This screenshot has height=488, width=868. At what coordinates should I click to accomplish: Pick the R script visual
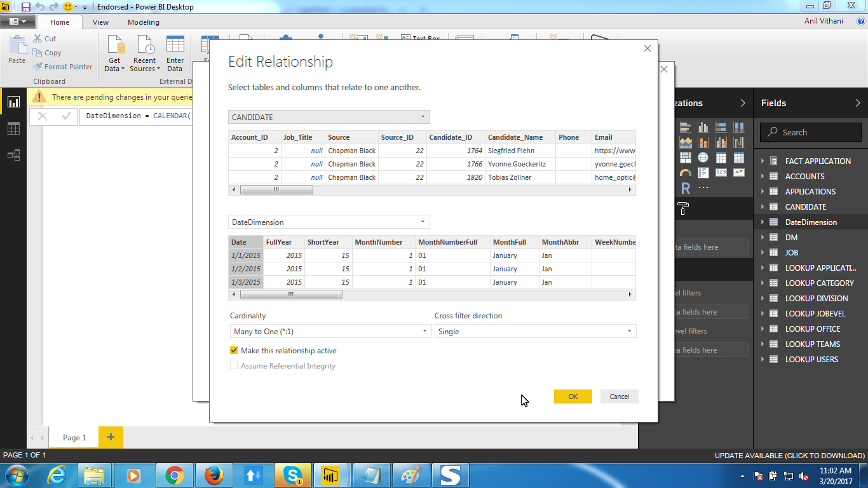685,188
